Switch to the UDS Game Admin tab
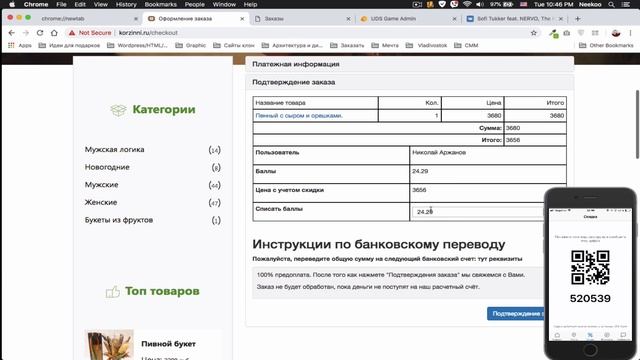The image size is (640, 360). click(408, 19)
